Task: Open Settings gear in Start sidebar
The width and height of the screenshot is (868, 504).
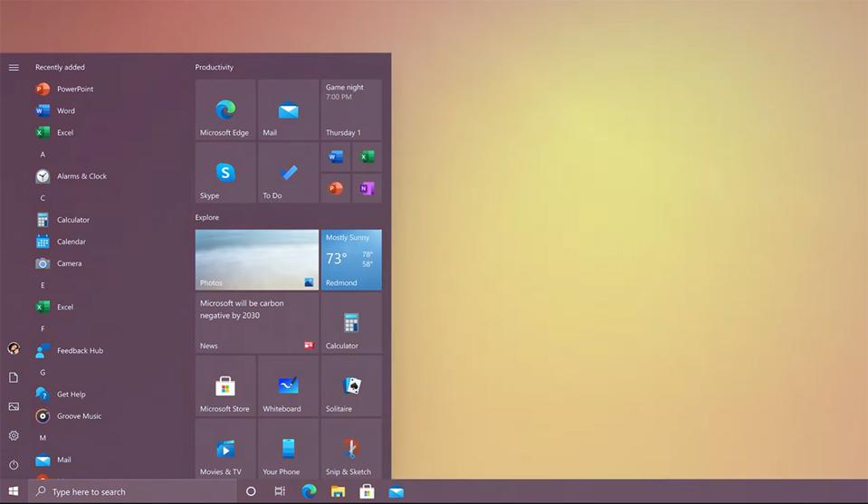Action: 14,435
